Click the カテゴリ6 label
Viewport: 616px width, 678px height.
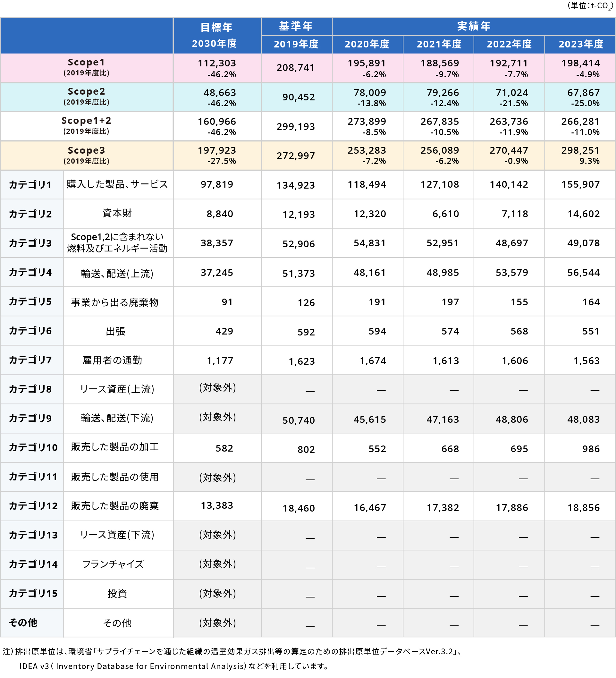tap(30, 331)
